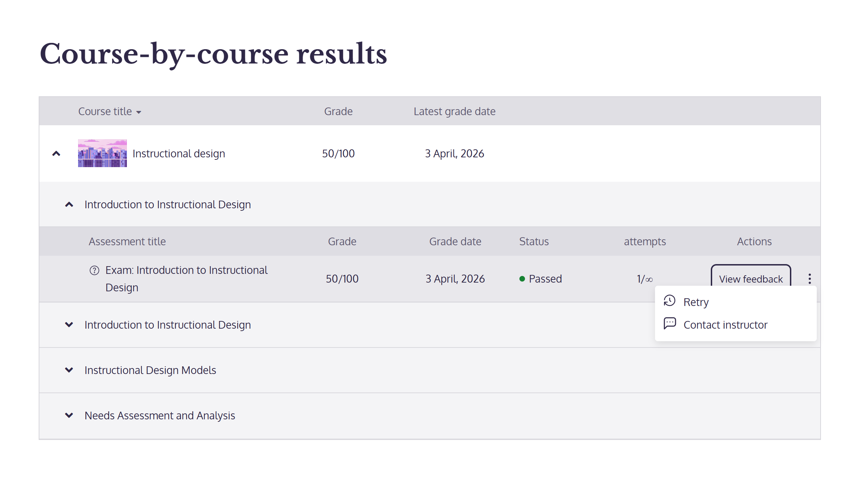
Task: Click the View feedback button
Action: (751, 278)
